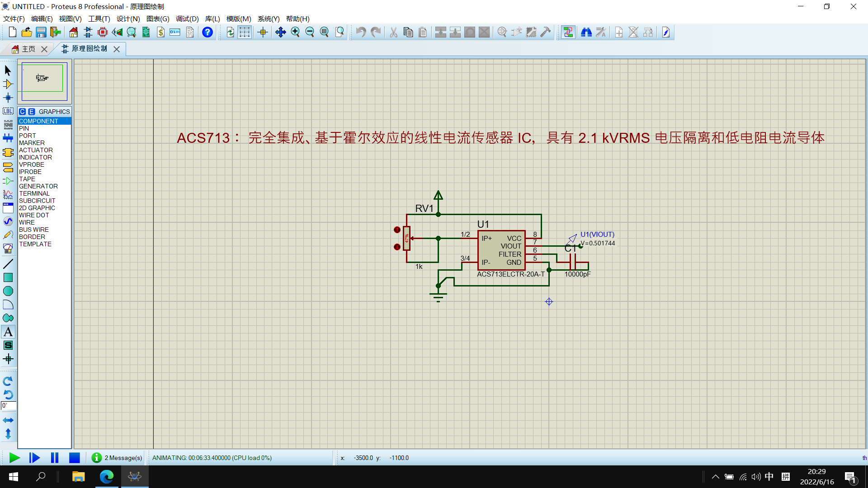Viewport: 868px width, 488px height.
Task: Open the 3D Visualizer icon
Action: pyautogui.click(x=117, y=32)
